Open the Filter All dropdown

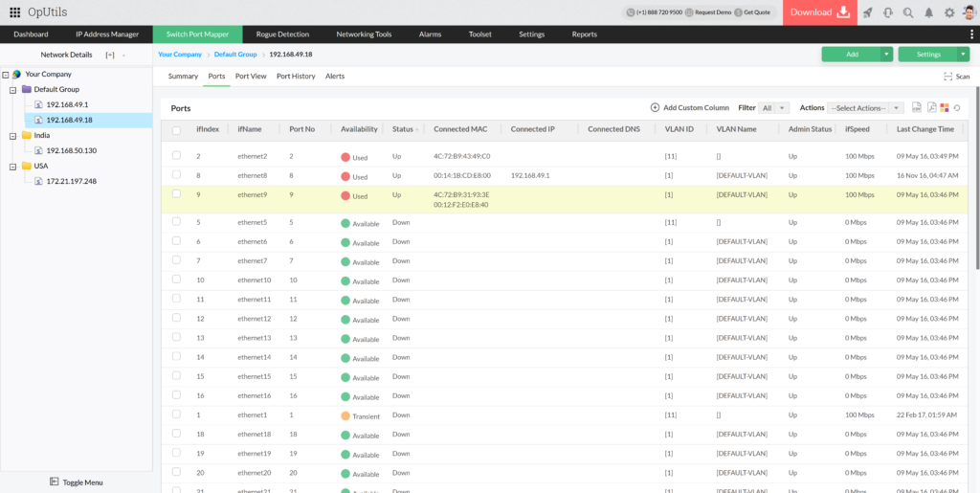[x=773, y=108]
